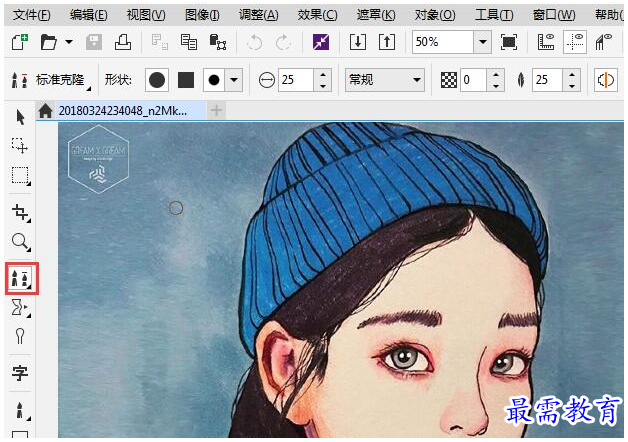Increase transparency with up arrow
The image size is (628, 442).
pyautogui.click(x=496, y=74)
